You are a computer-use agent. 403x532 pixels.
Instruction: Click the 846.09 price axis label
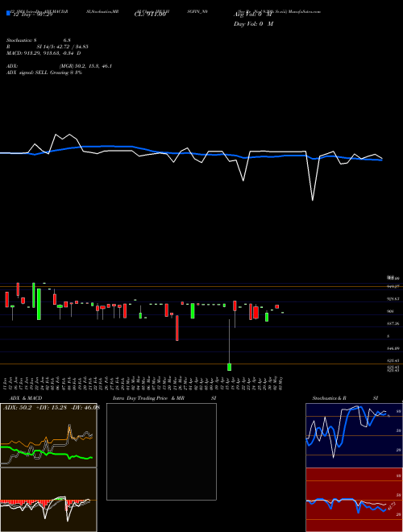393,348
